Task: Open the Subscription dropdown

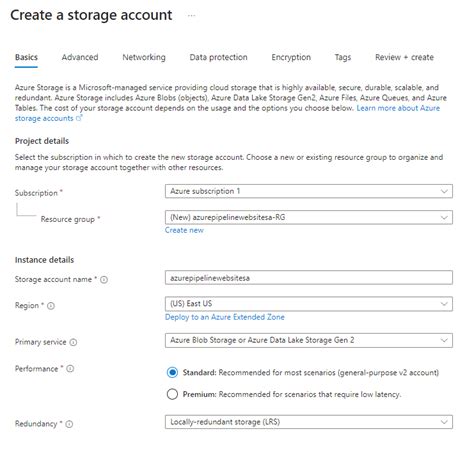Action: [x=309, y=191]
